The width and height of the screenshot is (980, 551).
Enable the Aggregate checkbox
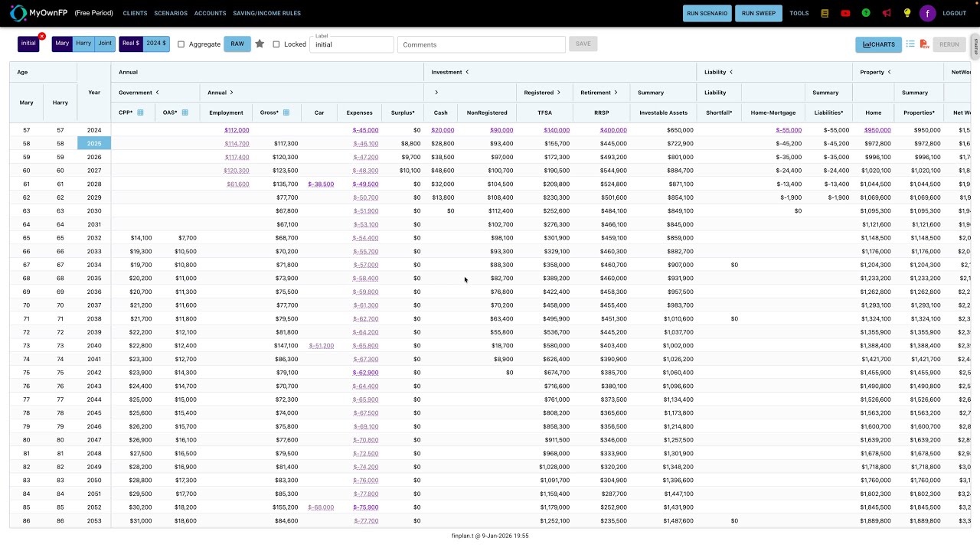(181, 44)
